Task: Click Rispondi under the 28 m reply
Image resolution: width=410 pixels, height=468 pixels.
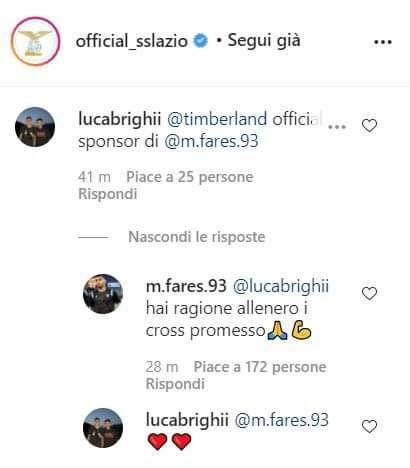Action: tap(175, 384)
